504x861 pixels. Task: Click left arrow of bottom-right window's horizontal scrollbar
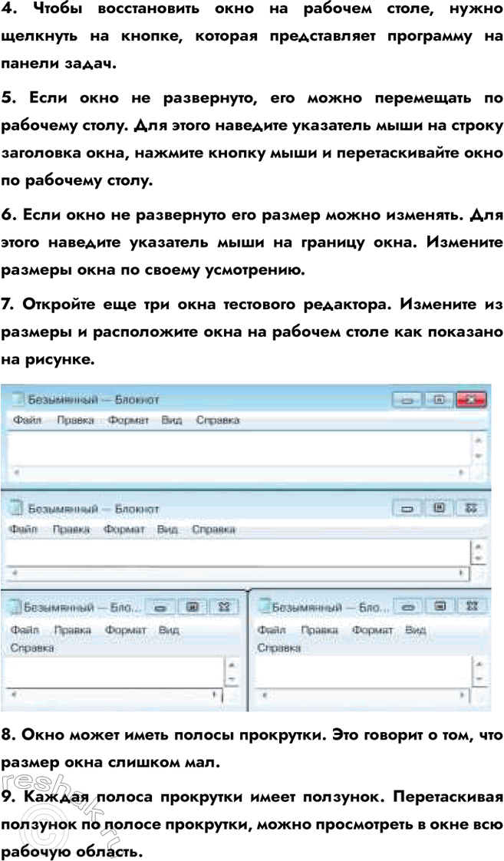(265, 697)
